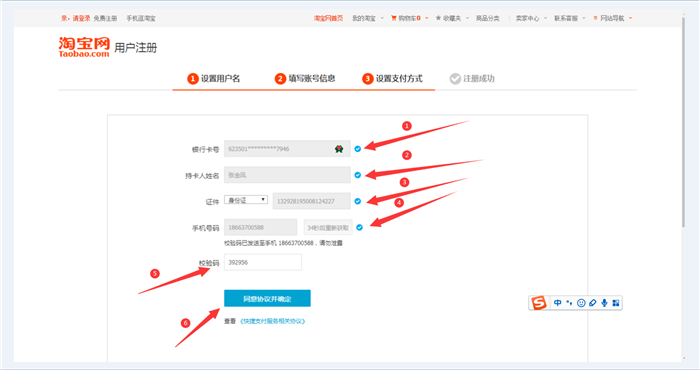Click the verification code field 392956

[263, 262]
